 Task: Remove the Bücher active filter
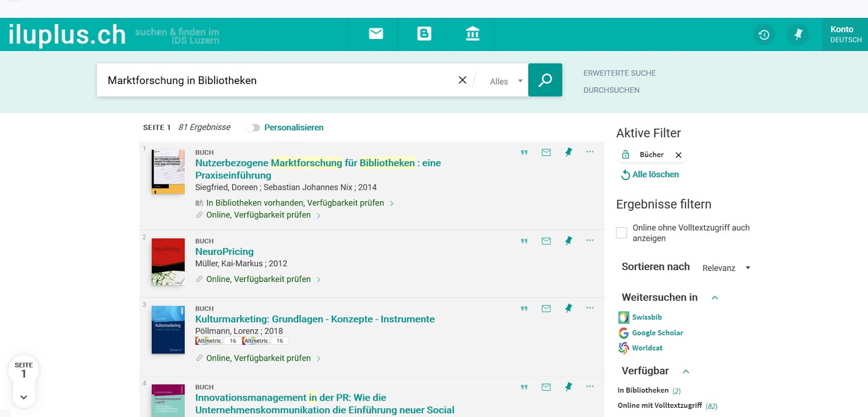click(678, 155)
